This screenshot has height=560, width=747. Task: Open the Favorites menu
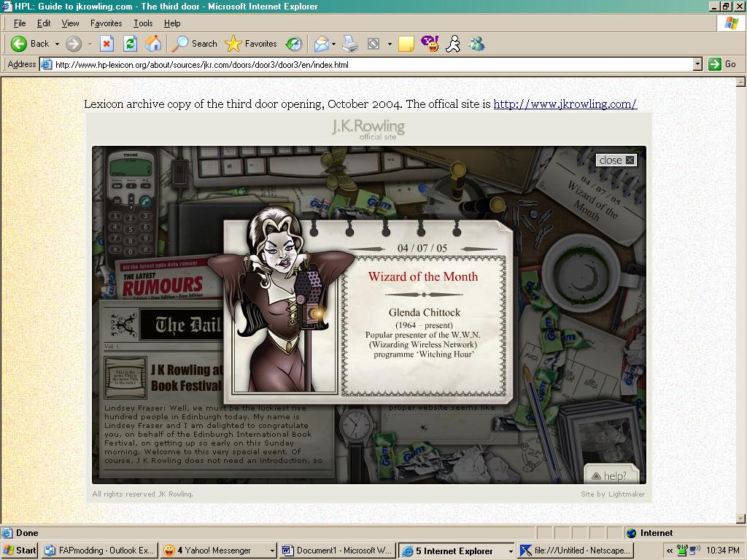[x=106, y=23]
